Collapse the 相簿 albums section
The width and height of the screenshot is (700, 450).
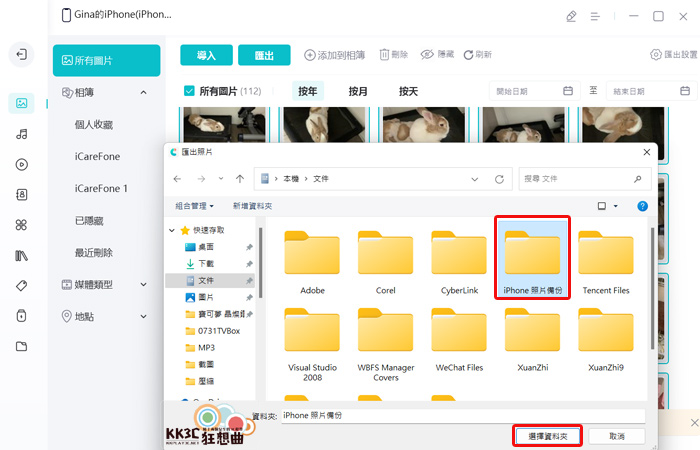(143, 92)
